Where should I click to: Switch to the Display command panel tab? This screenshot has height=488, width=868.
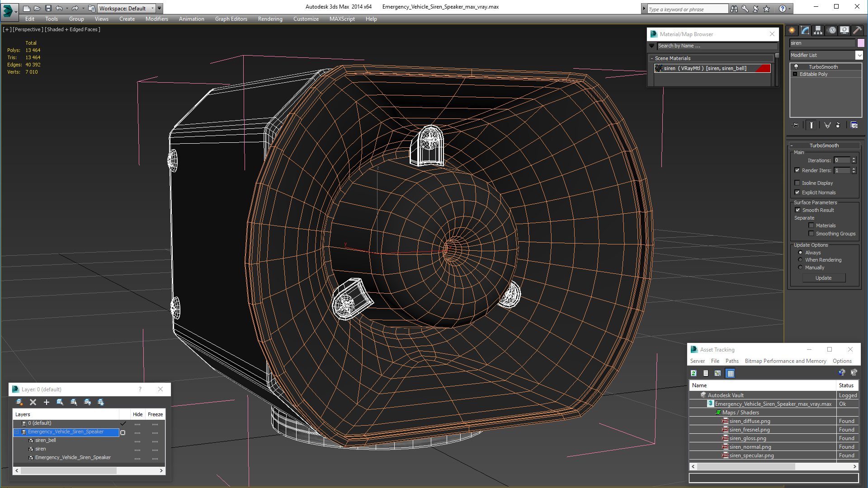[x=844, y=30]
